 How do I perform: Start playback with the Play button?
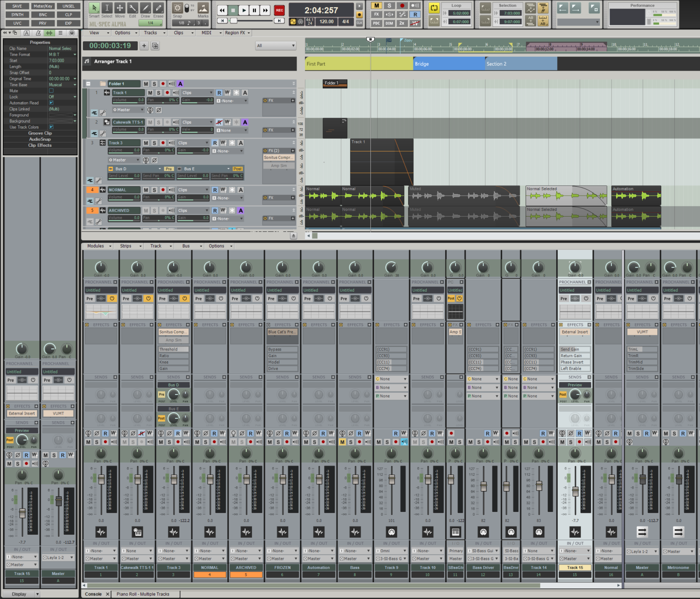point(244,10)
